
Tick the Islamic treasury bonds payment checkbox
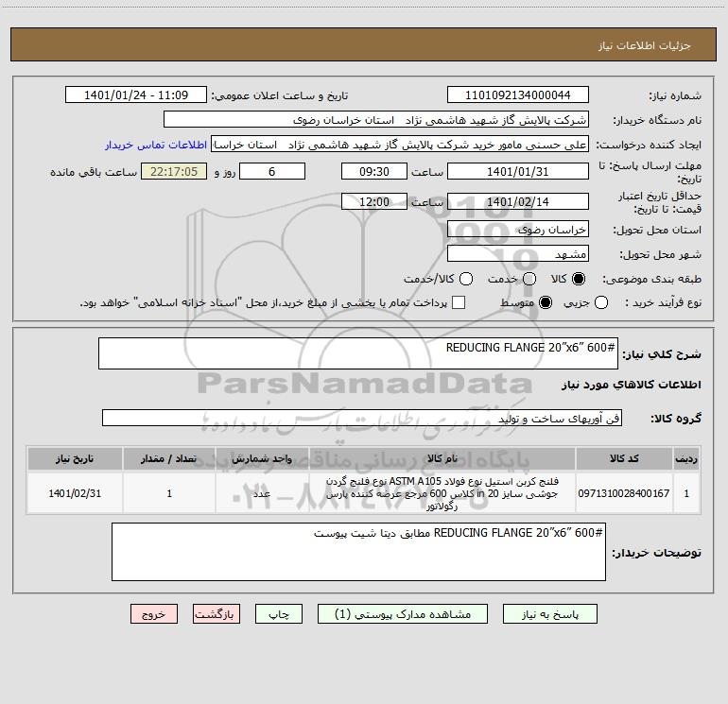pyautogui.click(x=459, y=302)
